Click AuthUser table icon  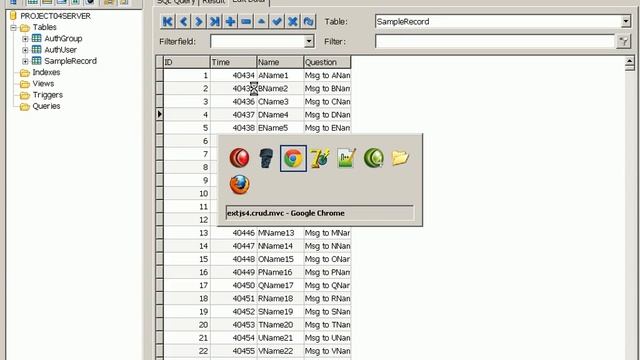click(36, 49)
